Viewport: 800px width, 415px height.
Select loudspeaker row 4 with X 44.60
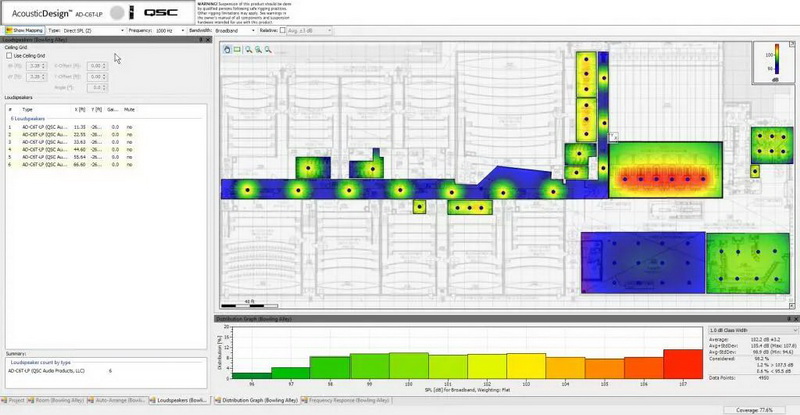[x=71, y=150]
